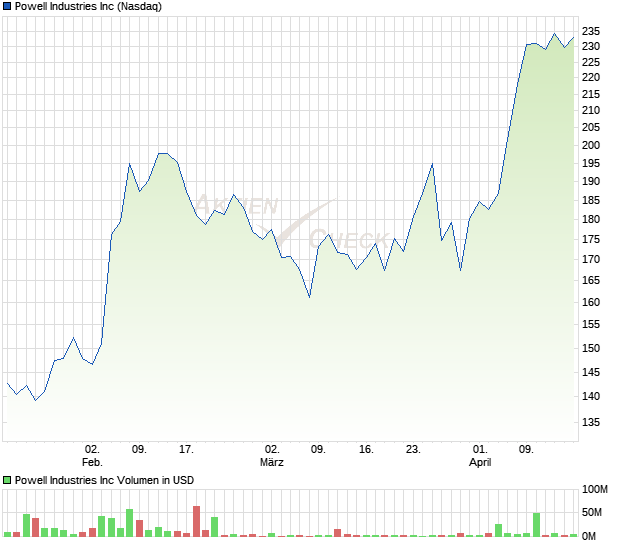Viewport: 620px width, 546px height.
Task: Click the '23.' date axis label
Action: [413, 449]
